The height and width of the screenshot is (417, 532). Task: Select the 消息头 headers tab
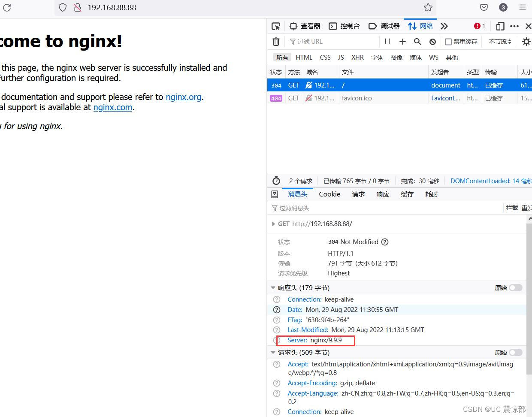pos(298,194)
